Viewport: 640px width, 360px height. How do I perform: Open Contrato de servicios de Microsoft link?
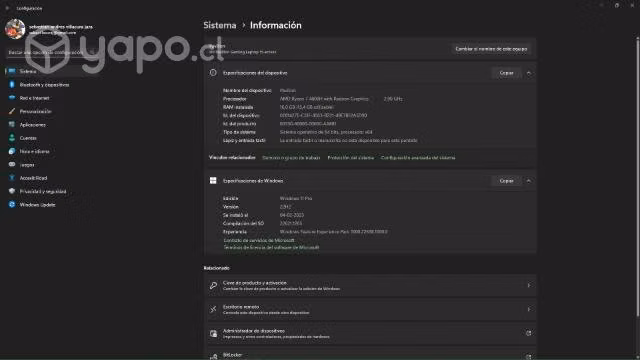point(259,240)
